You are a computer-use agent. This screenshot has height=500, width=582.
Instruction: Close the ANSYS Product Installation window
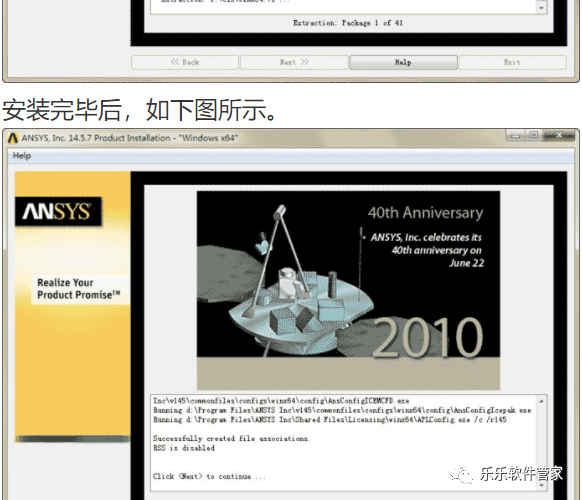(559, 135)
